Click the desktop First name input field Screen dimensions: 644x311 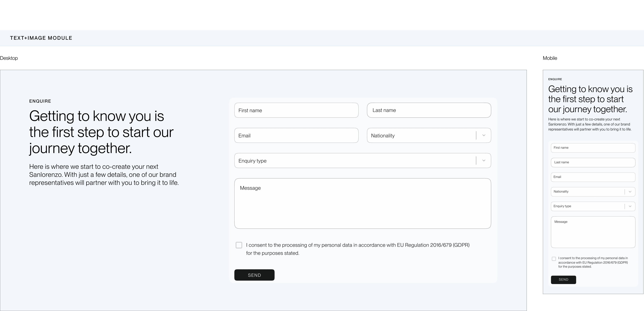click(x=296, y=110)
